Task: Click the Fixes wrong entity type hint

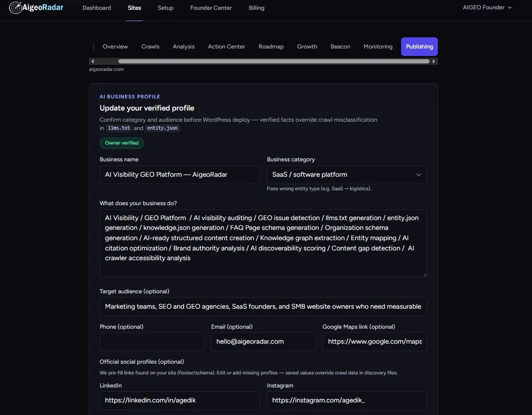Action: coord(319,188)
